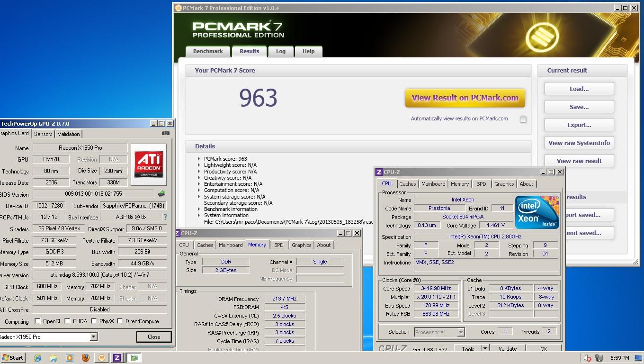Open Caches tab in CPU-Z CPU window
Image resolution: width=644 pixels, height=364 pixels.
(x=407, y=184)
